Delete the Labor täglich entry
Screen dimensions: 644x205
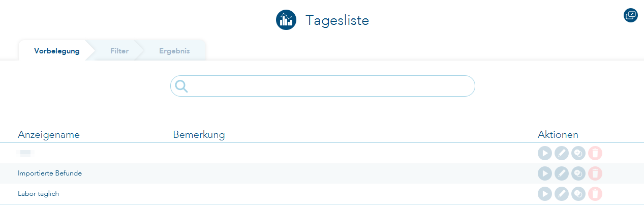coord(595,194)
